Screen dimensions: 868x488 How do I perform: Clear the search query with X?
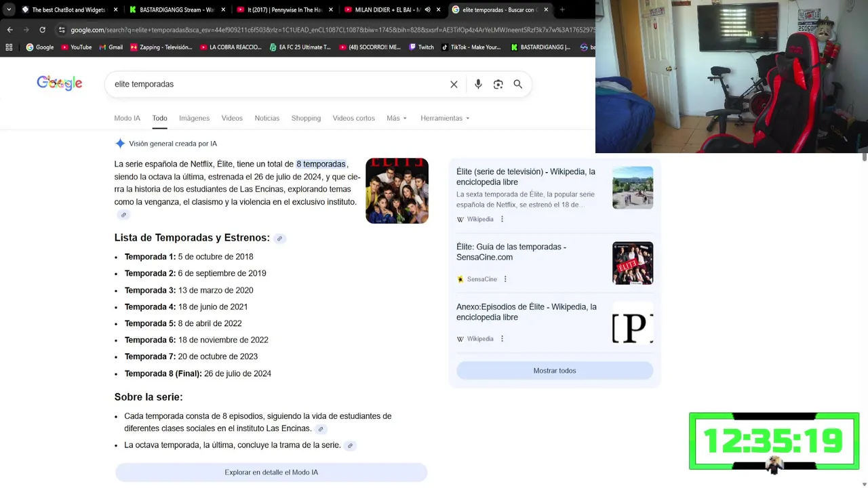point(454,85)
